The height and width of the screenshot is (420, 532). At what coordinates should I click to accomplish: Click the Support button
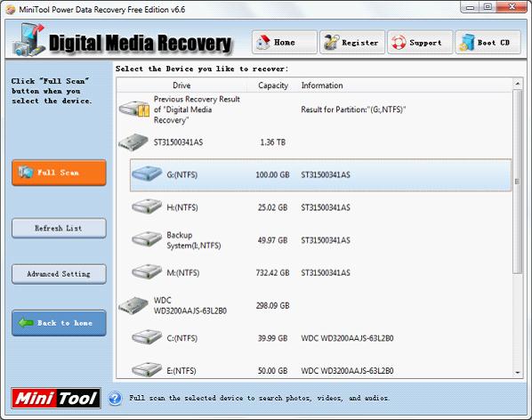[x=420, y=43]
